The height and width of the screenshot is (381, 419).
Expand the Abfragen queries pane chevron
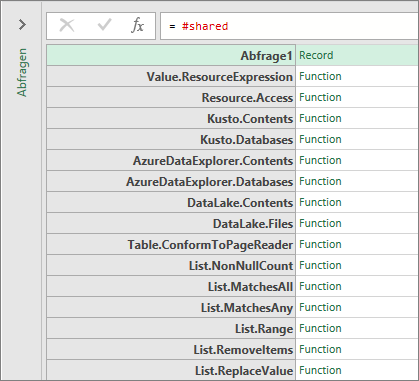22,24
